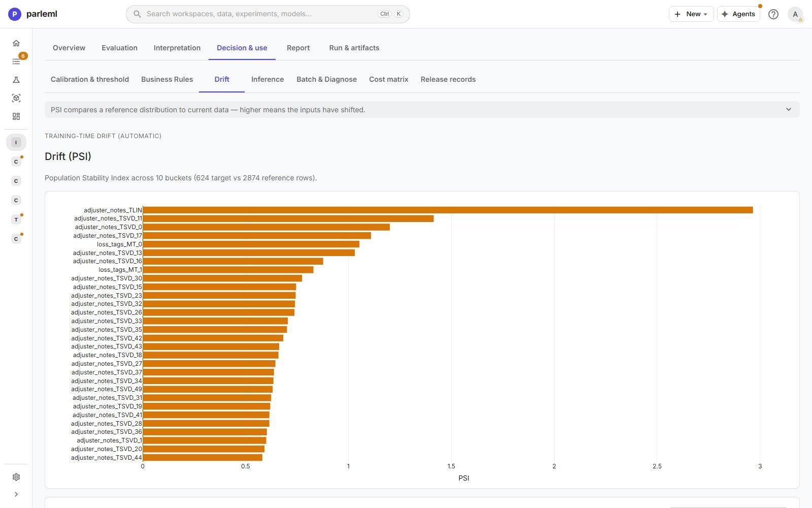Click the parleml logo icon
The width and height of the screenshot is (812, 508).
point(15,14)
